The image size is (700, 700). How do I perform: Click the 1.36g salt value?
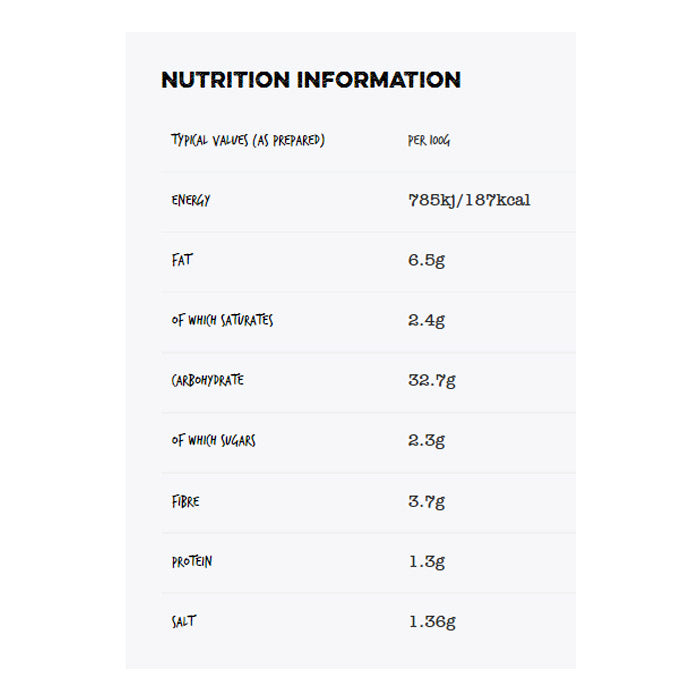[432, 621]
